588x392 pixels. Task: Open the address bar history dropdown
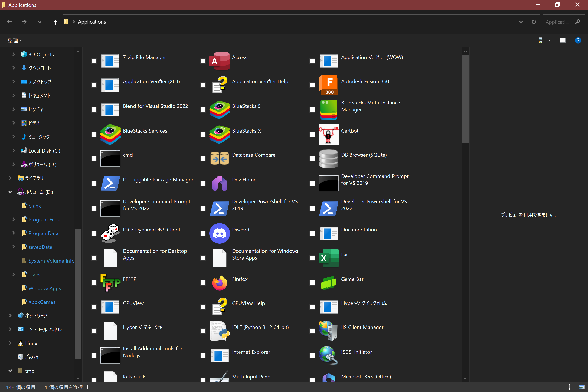pos(521,22)
